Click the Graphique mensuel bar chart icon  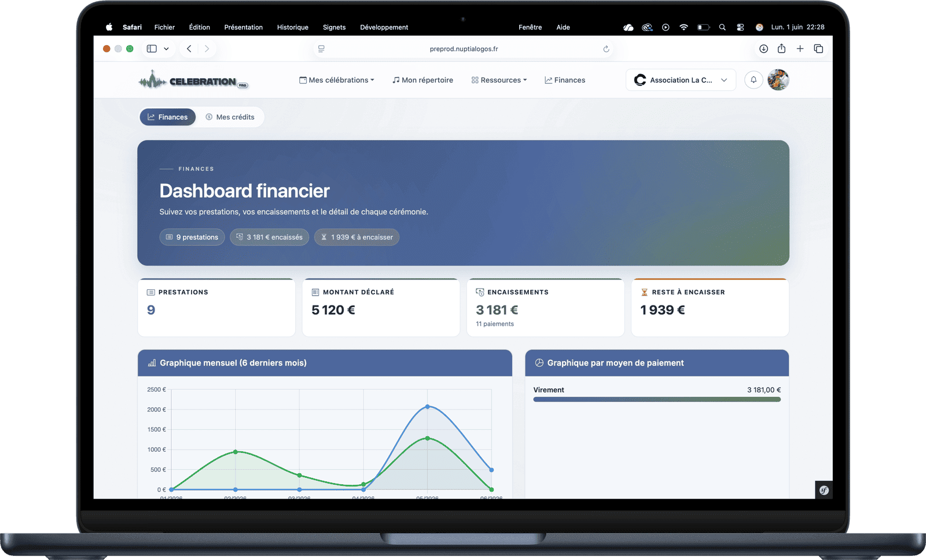(x=152, y=363)
